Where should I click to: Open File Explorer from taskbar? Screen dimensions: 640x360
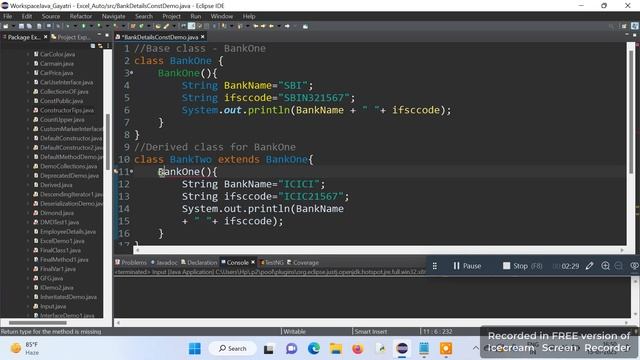click(x=336, y=348)
